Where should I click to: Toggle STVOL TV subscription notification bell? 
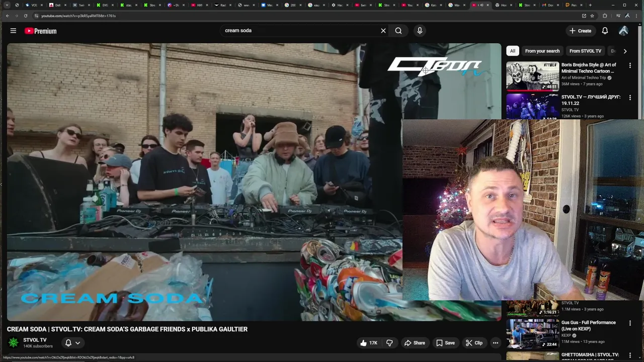coord(72,343)
